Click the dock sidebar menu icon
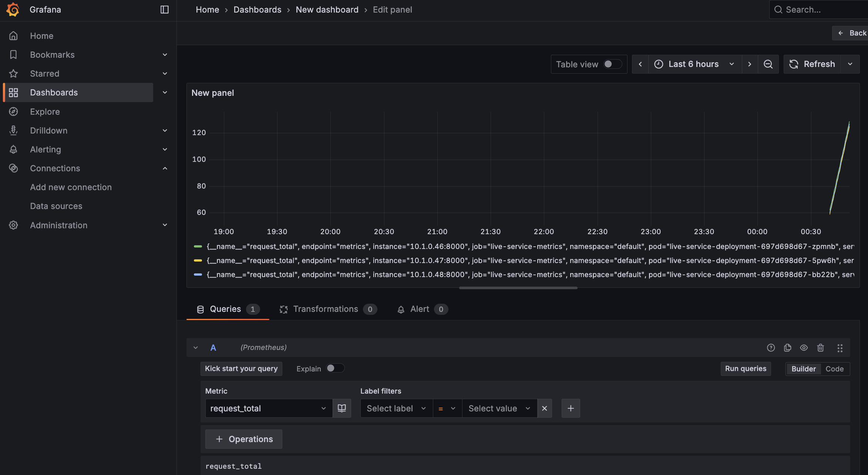The image size is (868, 475). click(x=165, y=10)
